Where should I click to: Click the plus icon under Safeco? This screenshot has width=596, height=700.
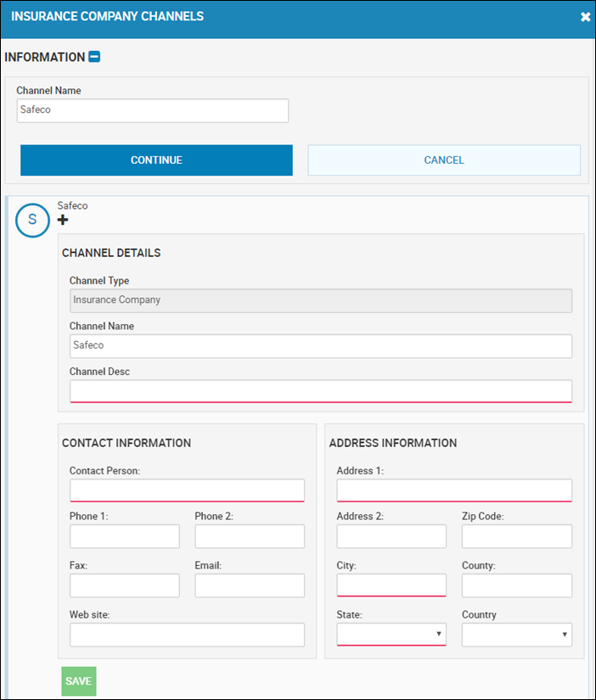click(x=63, y=220)
